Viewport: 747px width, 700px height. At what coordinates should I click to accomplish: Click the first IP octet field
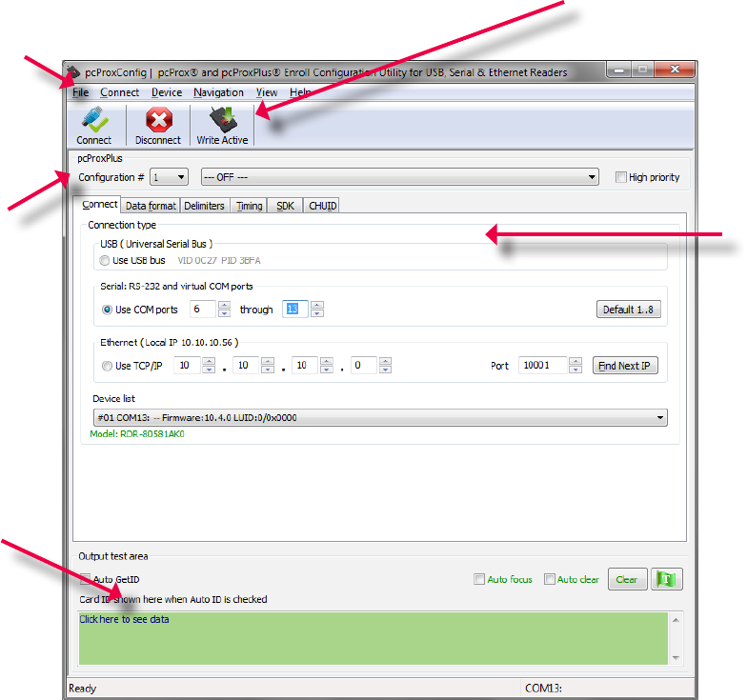click(x=187, y=366)
